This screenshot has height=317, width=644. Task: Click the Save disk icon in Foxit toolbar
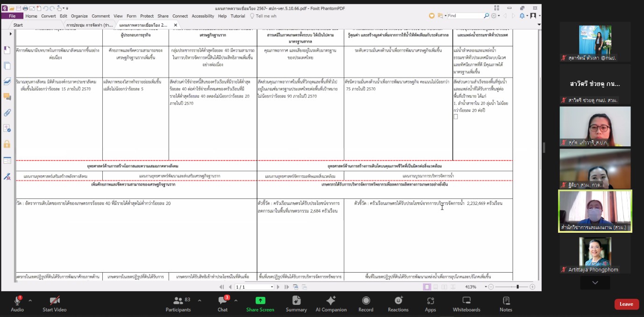click(x=18, y=8)
